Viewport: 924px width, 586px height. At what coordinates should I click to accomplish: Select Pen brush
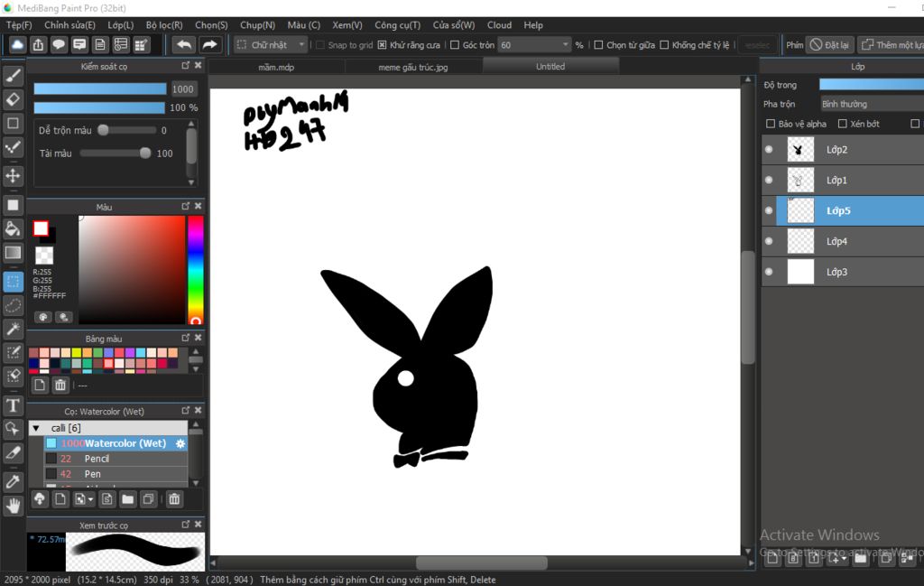tap(116, 474)
